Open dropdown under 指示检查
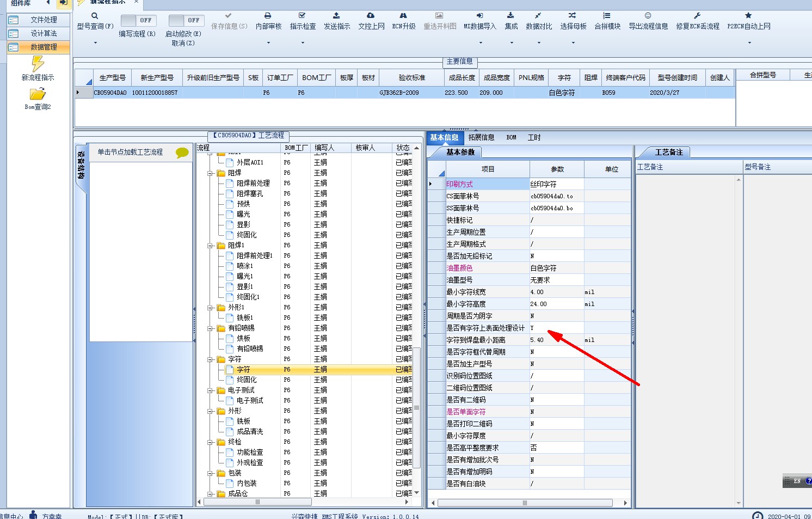812x519 pixels. point(303,42)
